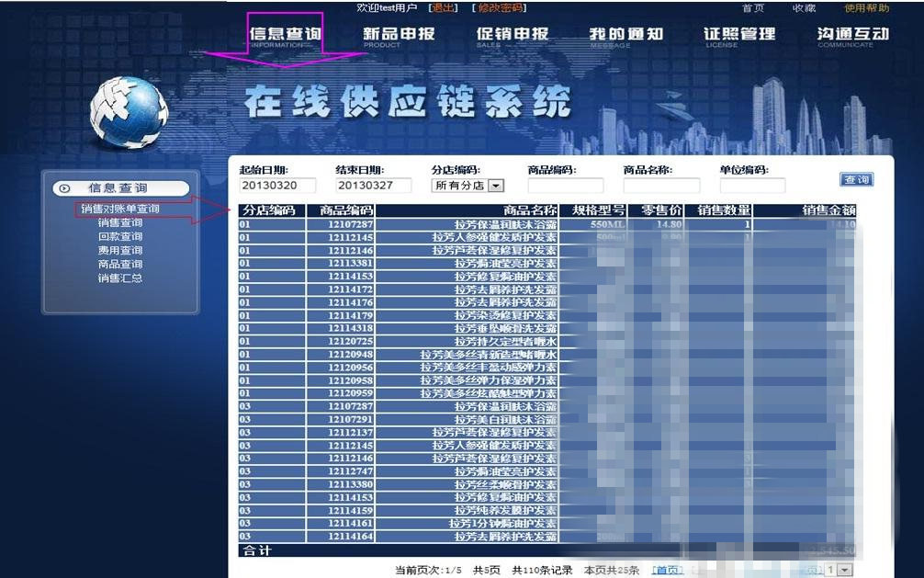Select 销售对账单查询 in the sidebar
This screenshot has height=578, width=924.
click(x=120, y=209)
